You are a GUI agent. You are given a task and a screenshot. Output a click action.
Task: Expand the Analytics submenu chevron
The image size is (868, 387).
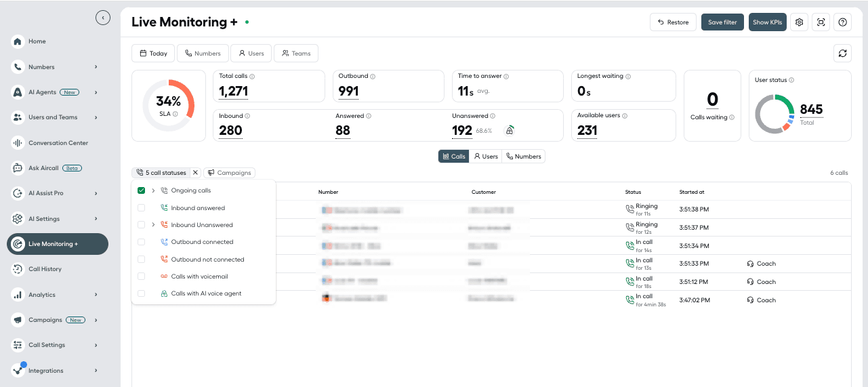tap(96, 295)
